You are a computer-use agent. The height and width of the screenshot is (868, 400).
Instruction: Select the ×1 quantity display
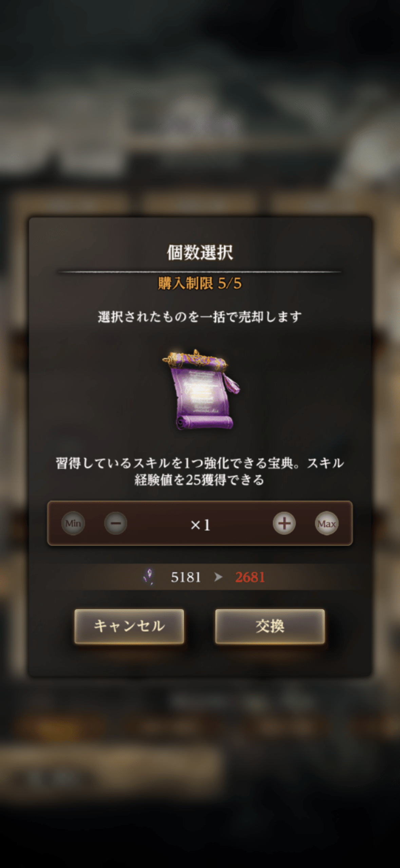[x=200, y=525]
